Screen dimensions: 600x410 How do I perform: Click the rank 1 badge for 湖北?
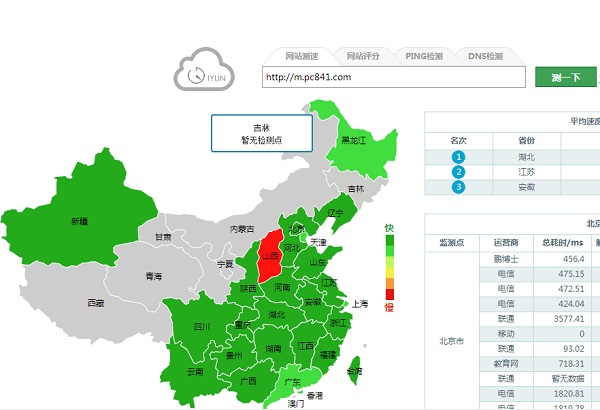(x=458, y=157)
